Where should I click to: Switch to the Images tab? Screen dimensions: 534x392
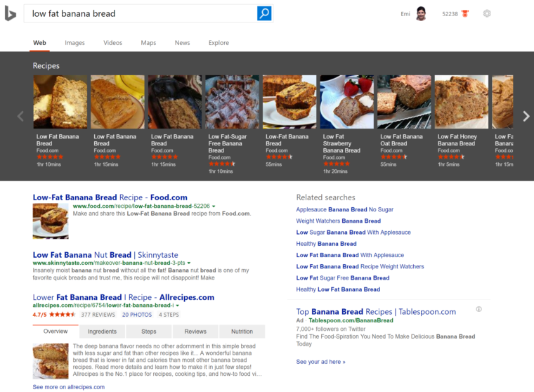tap(74, 43)
